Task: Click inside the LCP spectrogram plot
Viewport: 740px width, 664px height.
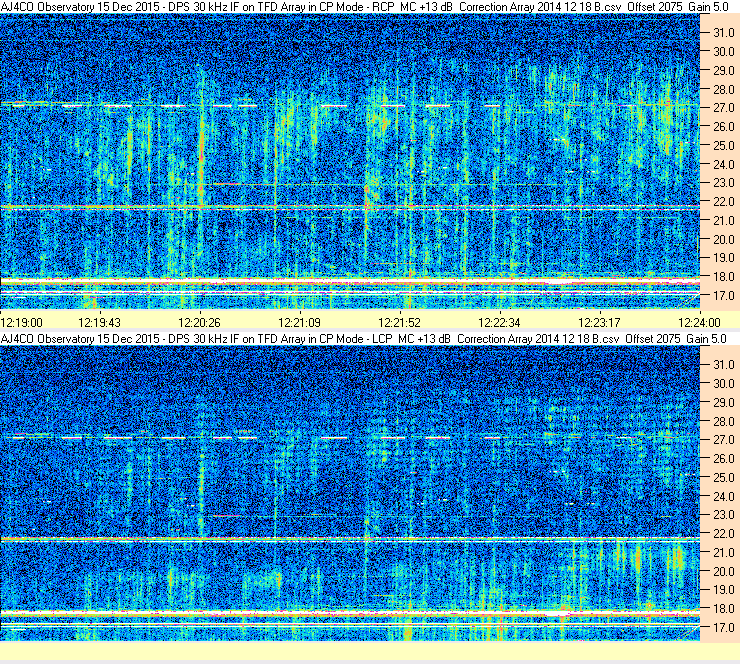Action: coord(350,493)
